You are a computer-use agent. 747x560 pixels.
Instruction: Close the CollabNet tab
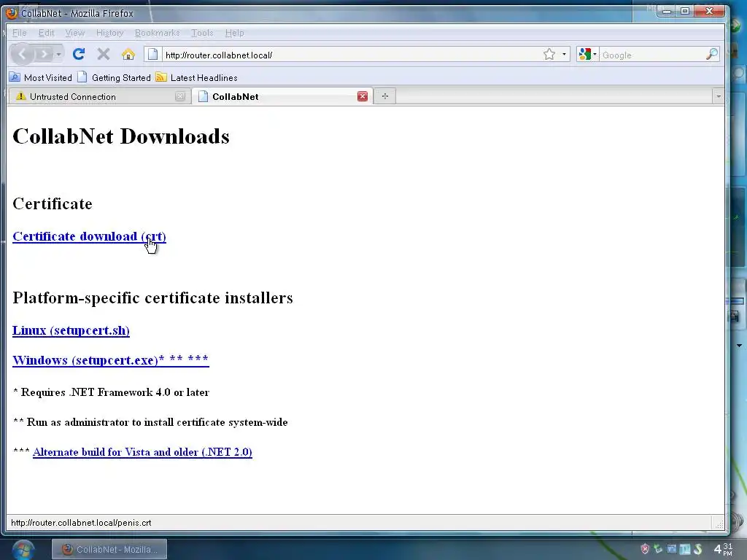pos(363,97)
